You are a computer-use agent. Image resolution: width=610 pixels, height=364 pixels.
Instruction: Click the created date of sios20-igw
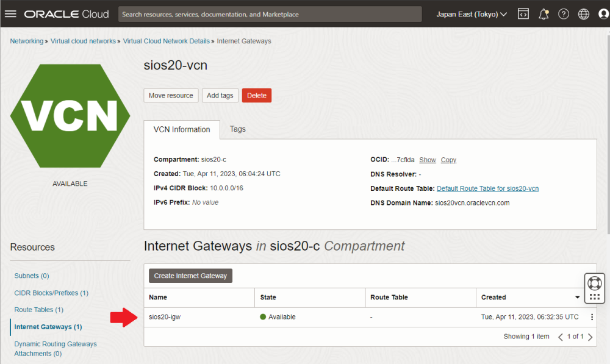click(529, 317)
